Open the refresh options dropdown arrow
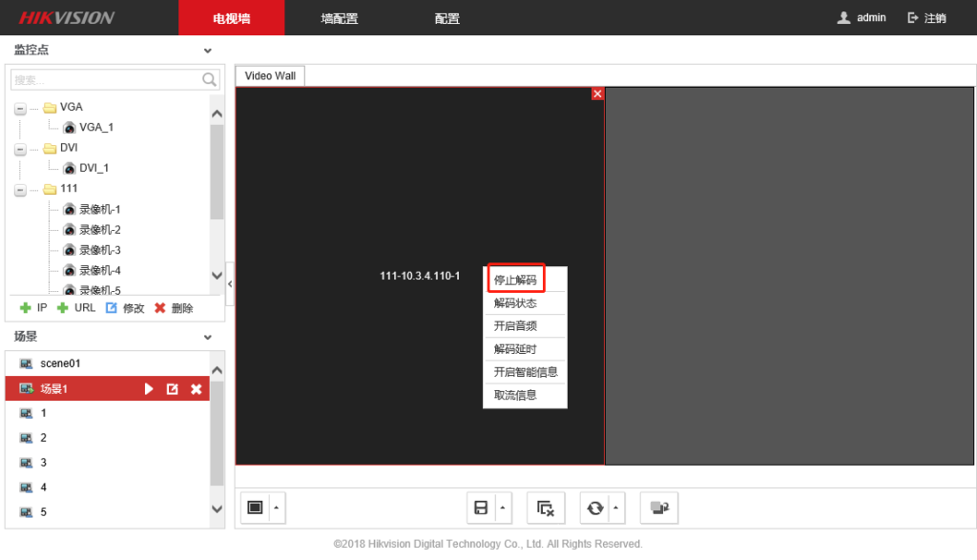Viewport: 977px width, 560px height. pyautogui.click(x=616, y=508)
